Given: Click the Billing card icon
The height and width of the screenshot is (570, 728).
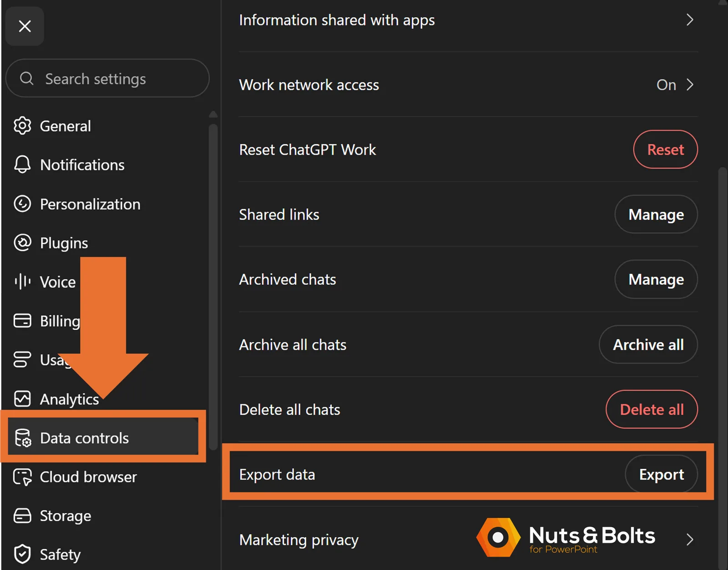Looking at the screenshot, I should coord(22,321).
